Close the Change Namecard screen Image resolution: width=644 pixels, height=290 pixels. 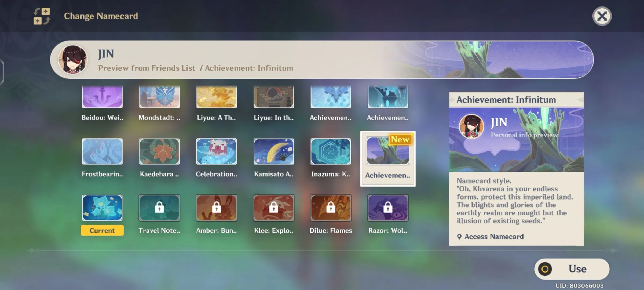click(x=602, y=16)
